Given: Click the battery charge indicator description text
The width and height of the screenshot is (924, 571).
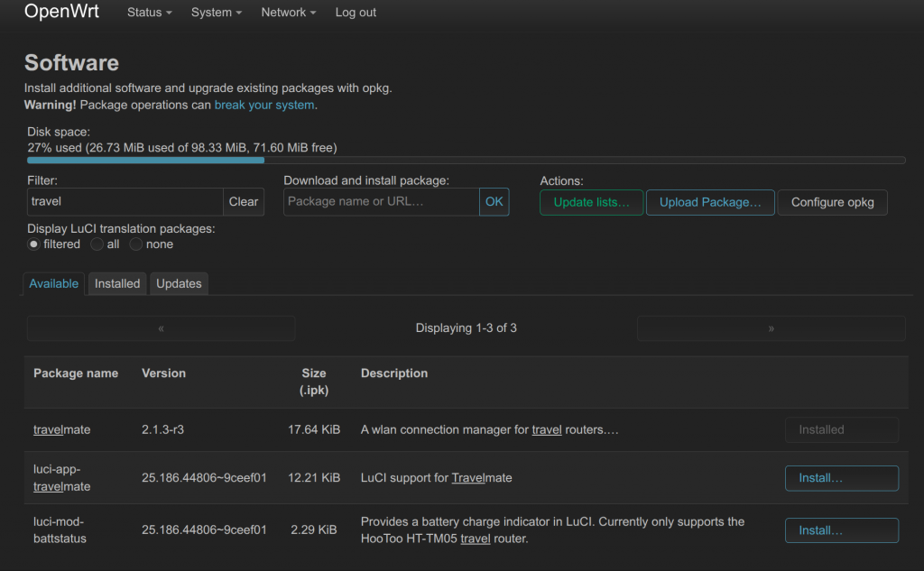Looking at the screenshot, I should 553,530.
